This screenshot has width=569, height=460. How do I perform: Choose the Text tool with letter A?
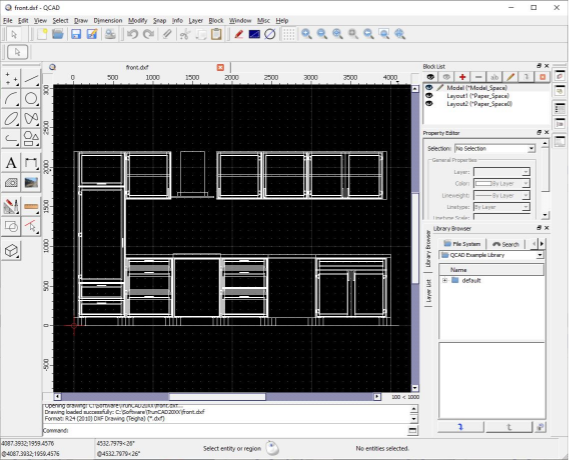(x=11, y=163)
